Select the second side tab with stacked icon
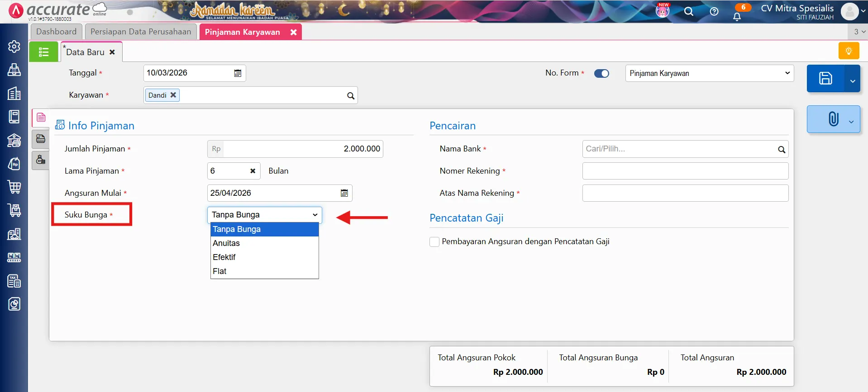This screenshot has height=392, width=868. coord(41,139)
